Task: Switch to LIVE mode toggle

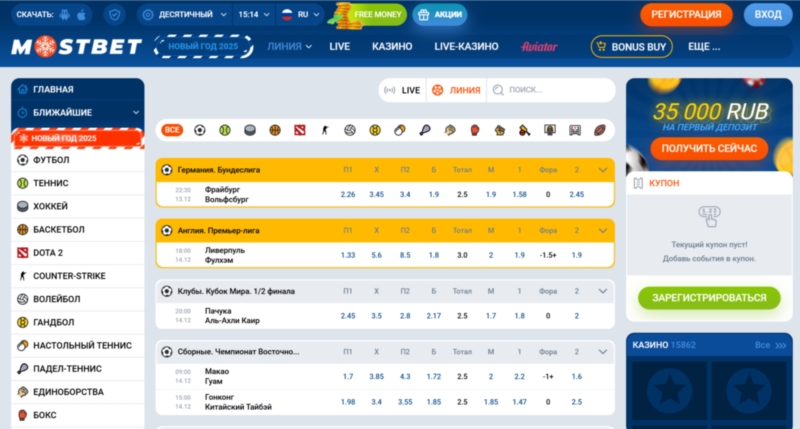Action: (x=403, y=90)
